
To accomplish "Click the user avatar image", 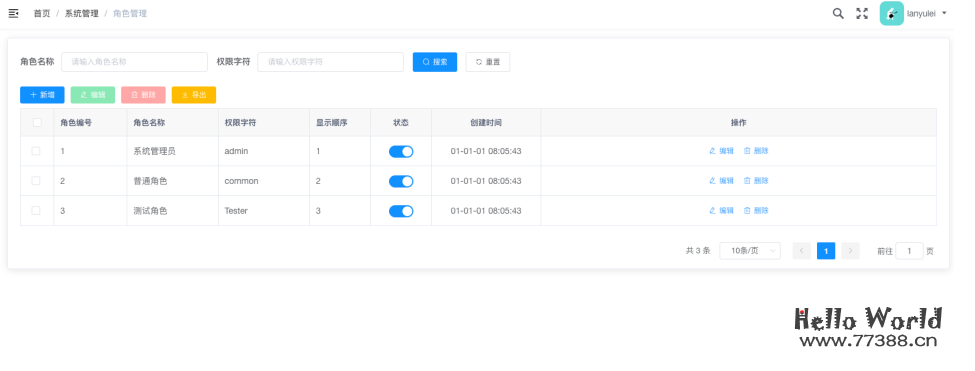I will [x=892, y=13].
